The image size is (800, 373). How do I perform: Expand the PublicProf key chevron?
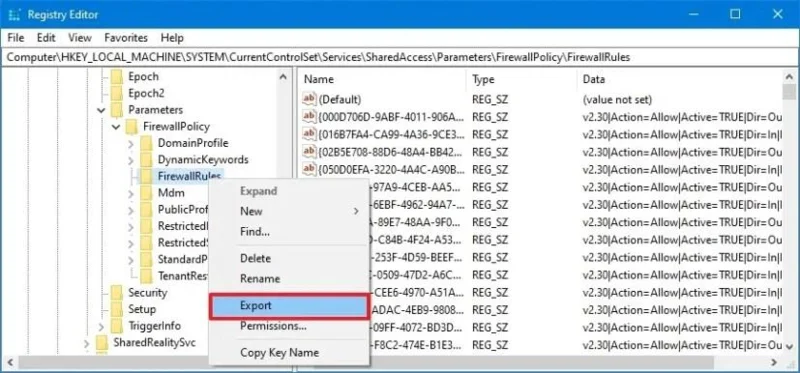click(x=131, y=210)
